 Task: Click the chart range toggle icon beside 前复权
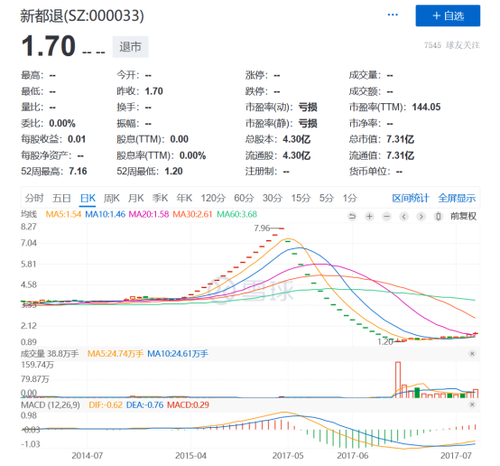click(x=438, y=217)
